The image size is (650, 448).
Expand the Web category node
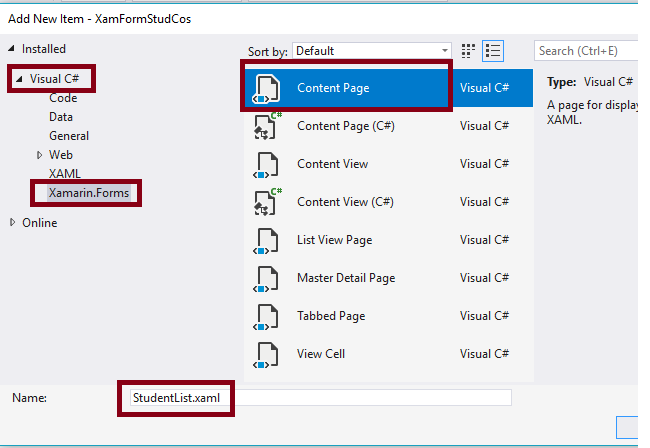[39, 155]
